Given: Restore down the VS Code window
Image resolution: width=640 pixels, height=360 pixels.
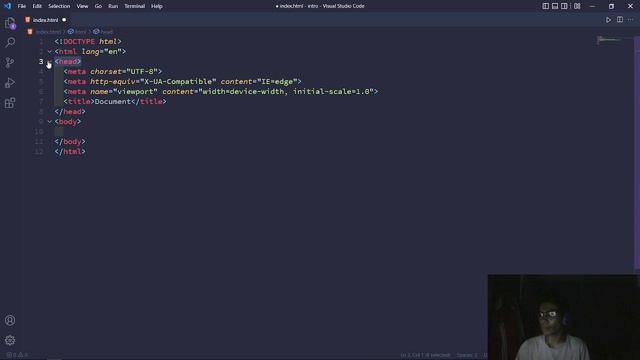Looking at the screenshot, I should click(x=611, y=6).
